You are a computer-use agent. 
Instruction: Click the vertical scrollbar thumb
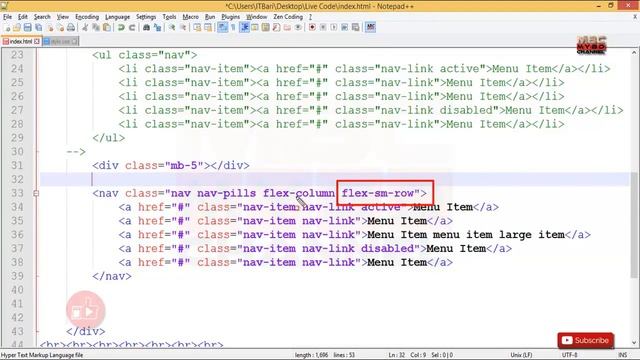633,225
